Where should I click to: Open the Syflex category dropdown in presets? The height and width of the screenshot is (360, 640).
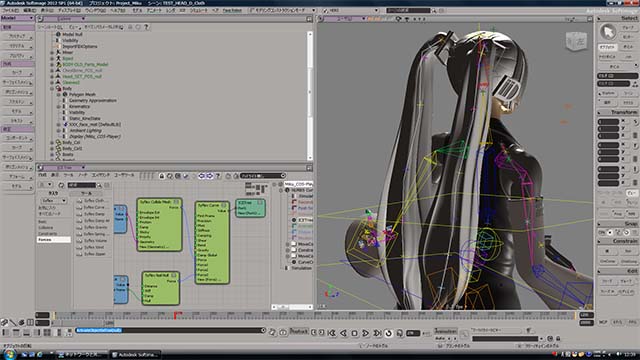tap(53, 200)
